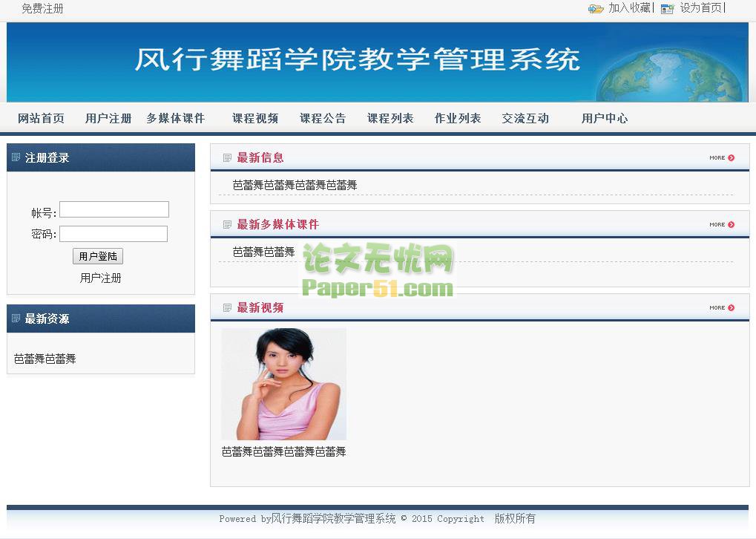This screenshot has width=756, height=539.
Task: Click the 免费注册 link at the top
Action: pyautogui.click(x=42, y=9)
